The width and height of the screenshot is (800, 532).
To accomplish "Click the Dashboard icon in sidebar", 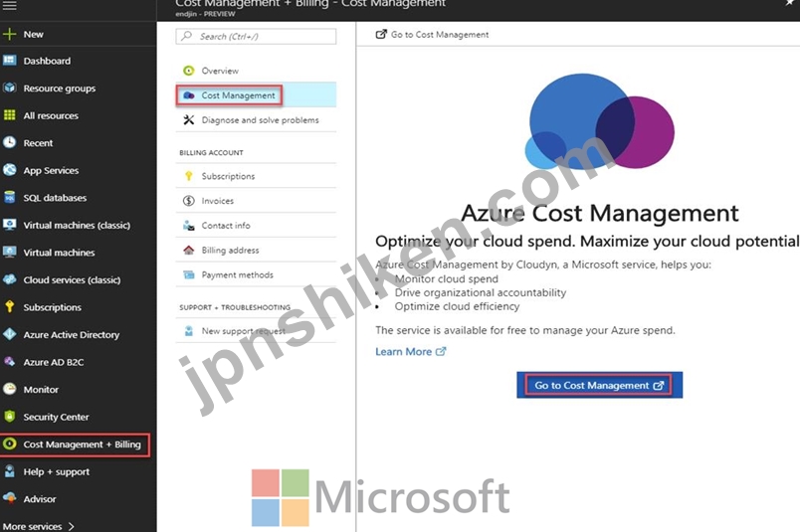I will (9, 61).
